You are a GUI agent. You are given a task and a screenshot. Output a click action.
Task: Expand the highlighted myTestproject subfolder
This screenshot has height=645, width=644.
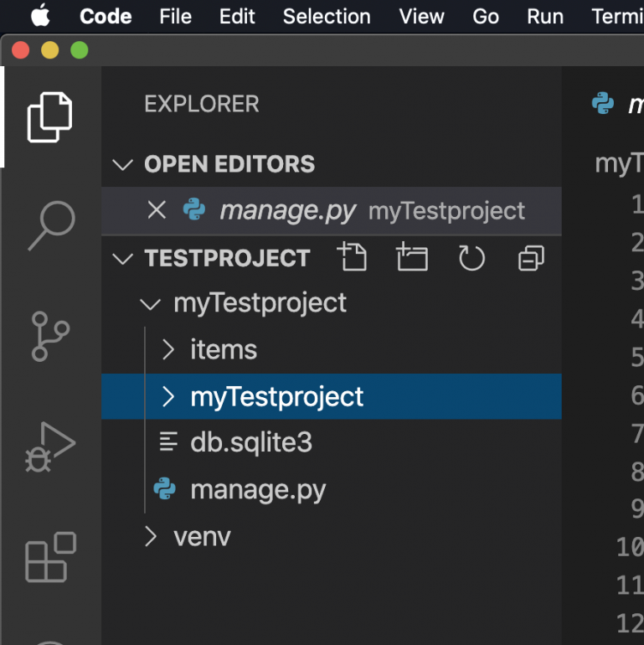point(276,396)
